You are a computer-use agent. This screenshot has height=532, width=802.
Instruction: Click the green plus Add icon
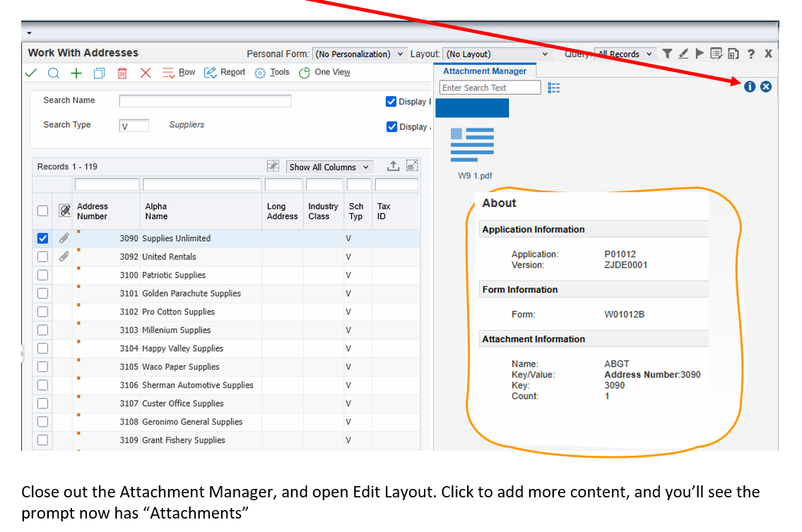(76, 73)
